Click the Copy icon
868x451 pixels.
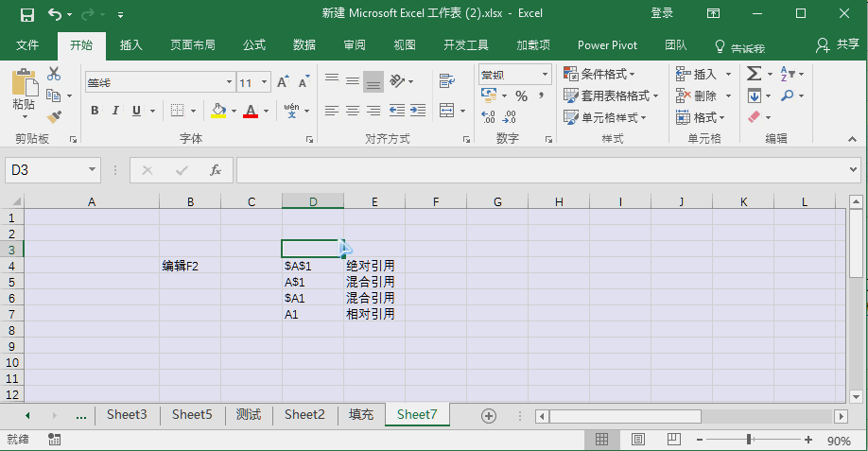click(x=54, y=95)
